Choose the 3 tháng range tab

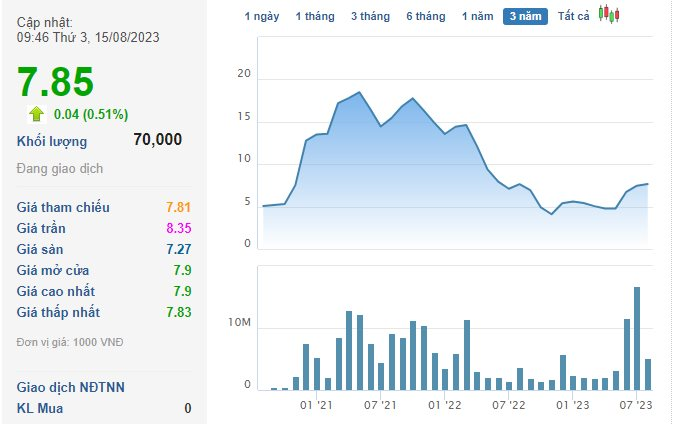pos(370,16)
